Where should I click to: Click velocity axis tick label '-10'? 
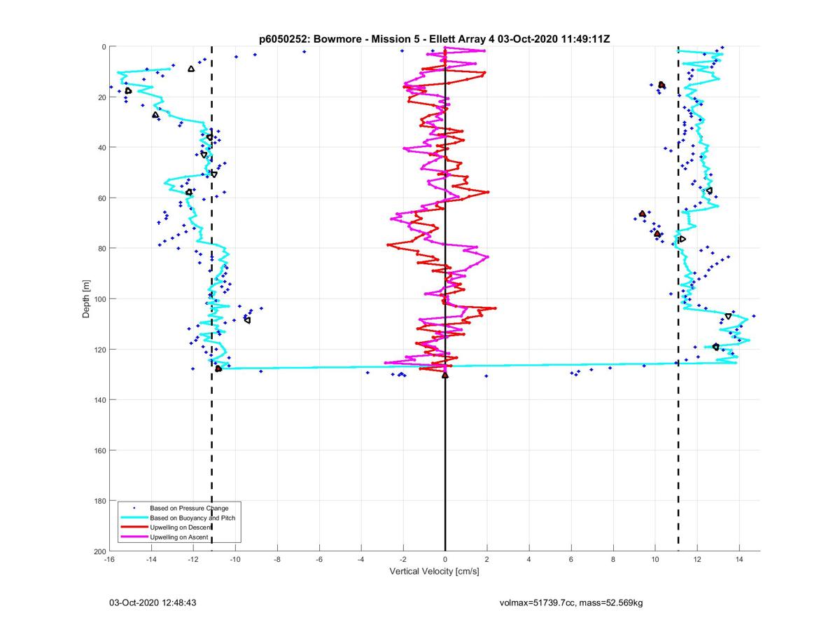click(235, 560)
